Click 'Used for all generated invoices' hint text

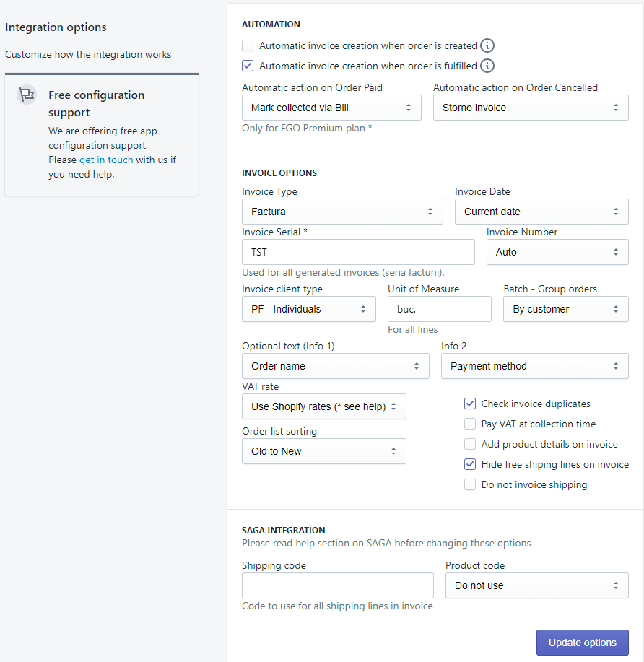[x=343, y=272]
